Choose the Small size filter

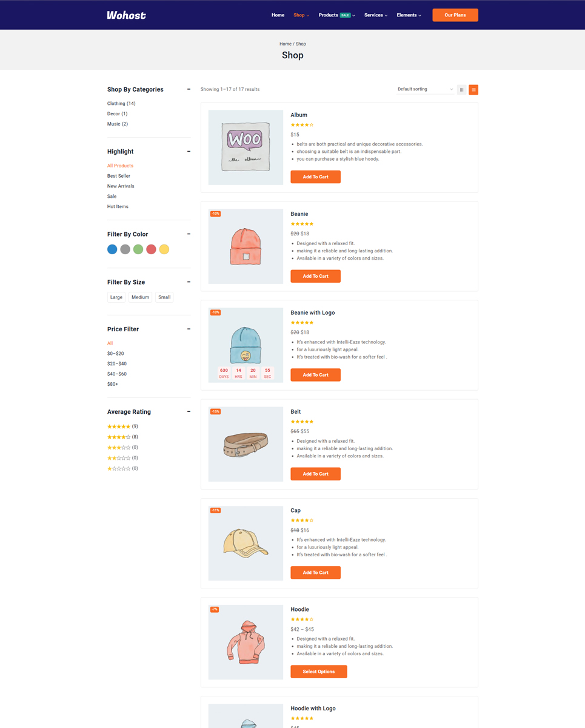pos(164,297)
